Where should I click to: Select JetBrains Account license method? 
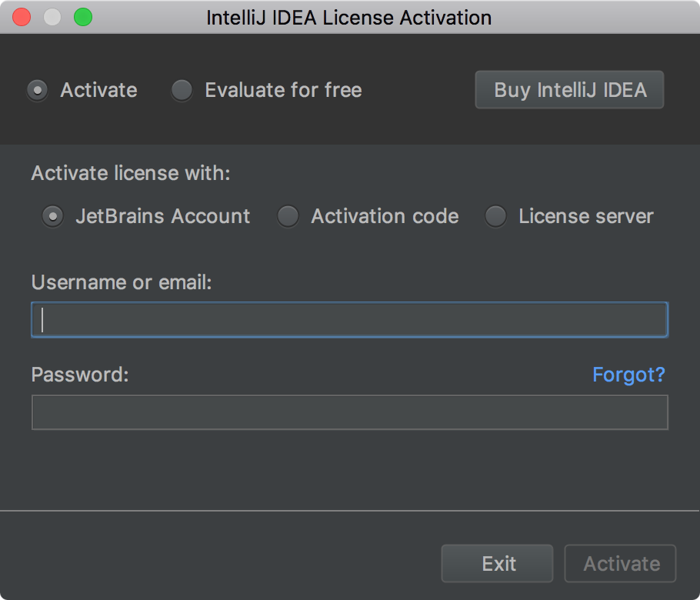pos(52,217)
